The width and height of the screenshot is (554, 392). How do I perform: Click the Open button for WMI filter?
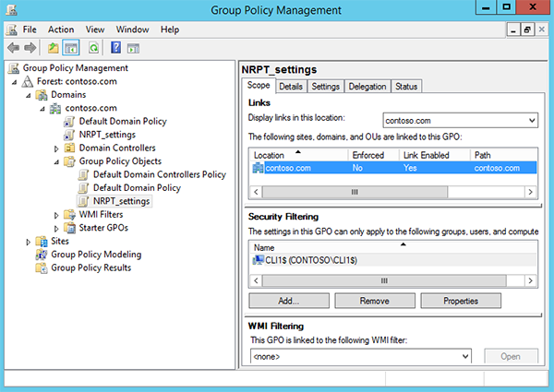[511, 356]
